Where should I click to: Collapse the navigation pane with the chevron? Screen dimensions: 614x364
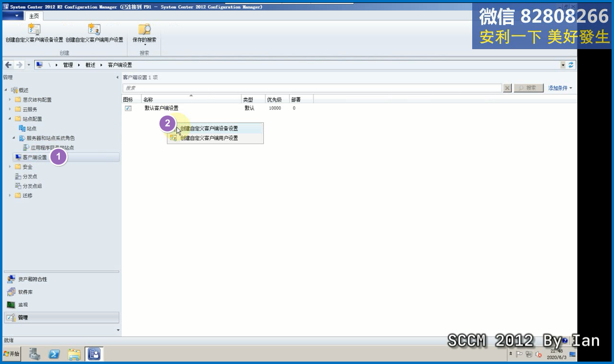coord(118,78)
